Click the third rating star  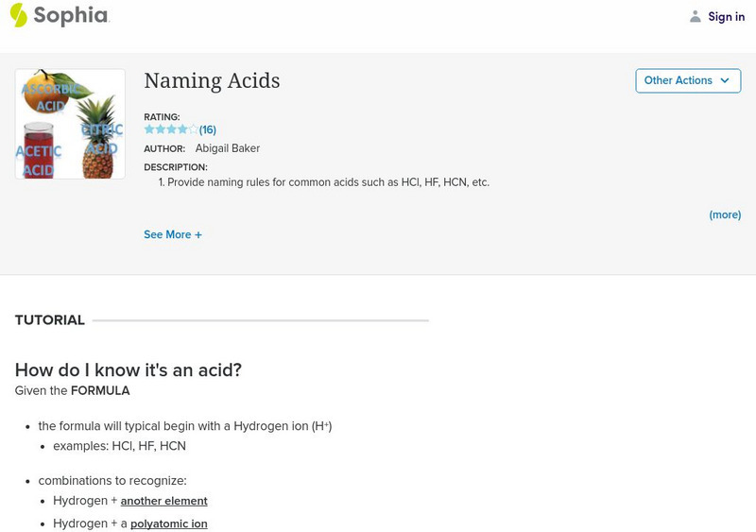[171, 129]
